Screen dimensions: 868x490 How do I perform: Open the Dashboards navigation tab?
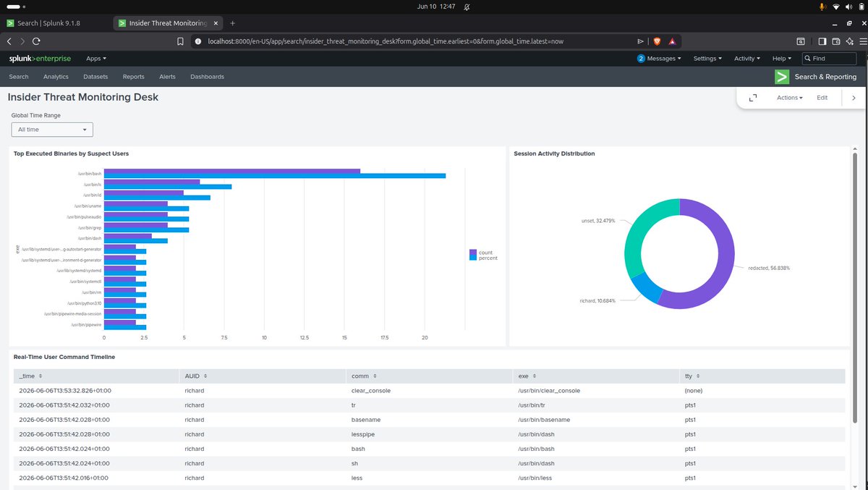pos(207,77)
